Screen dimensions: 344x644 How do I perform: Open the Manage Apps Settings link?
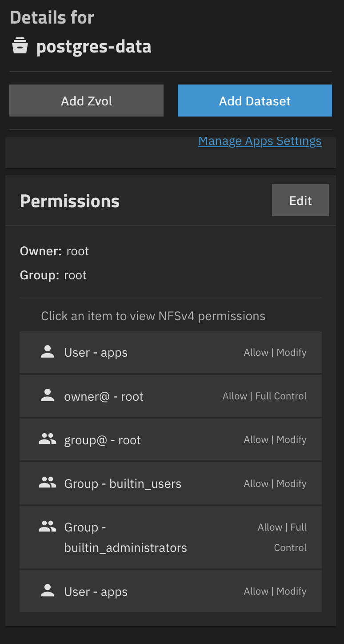[x=260, y=141]
